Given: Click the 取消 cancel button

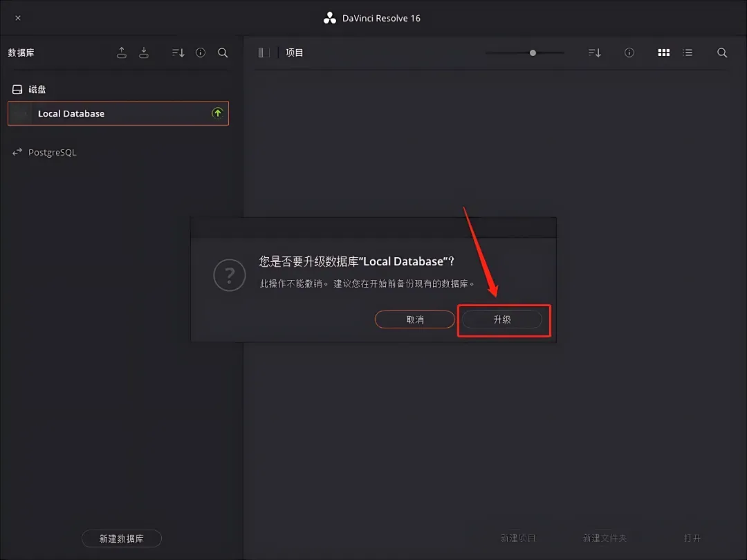Looking at the screenshot, I should click(x=415, y=319).
